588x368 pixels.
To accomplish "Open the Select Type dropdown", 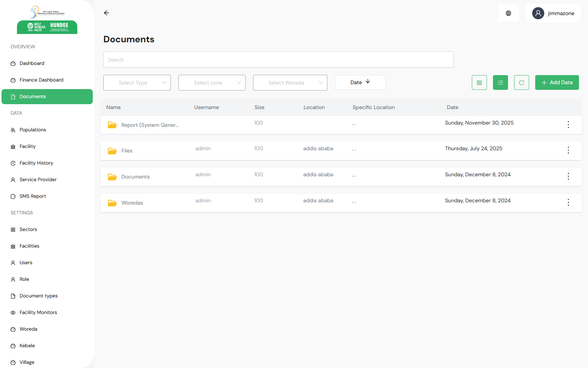I will [x=137, y=82].
